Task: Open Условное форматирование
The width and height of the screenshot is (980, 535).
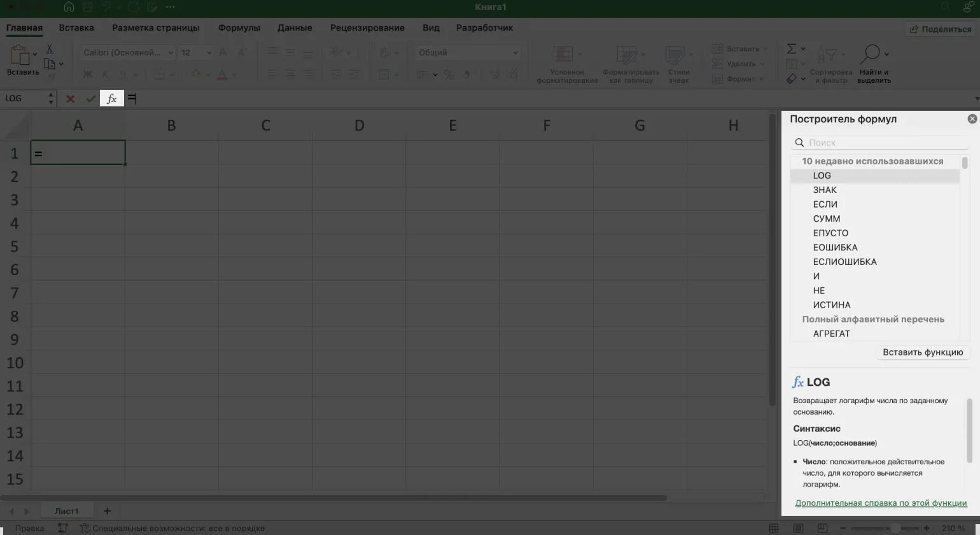Action: [566, 64]
